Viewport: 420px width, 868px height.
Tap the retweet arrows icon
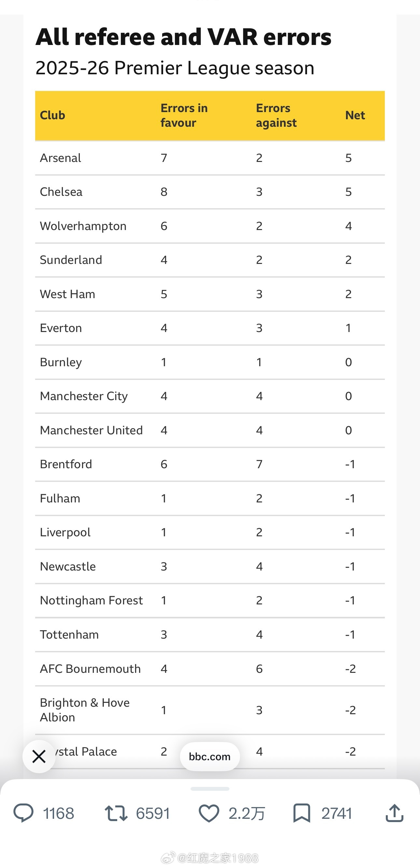click(x=116, y=813)
